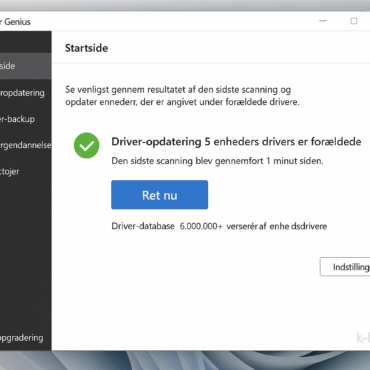Click the green checkmark status icon
The image size is (370, 370).
pyautogui.click(x=87, y=145)
